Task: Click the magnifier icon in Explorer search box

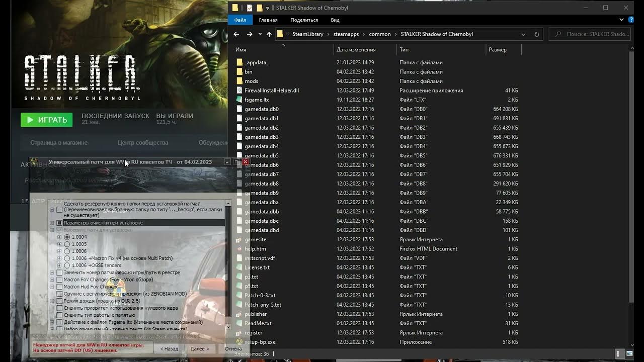Action: [x=558, y=34]
